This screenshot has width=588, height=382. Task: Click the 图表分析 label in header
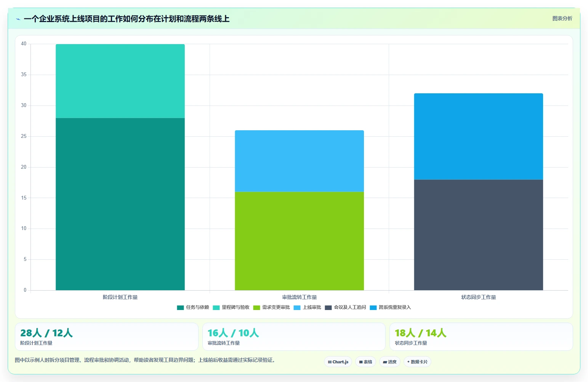click(x=562, y=18)
